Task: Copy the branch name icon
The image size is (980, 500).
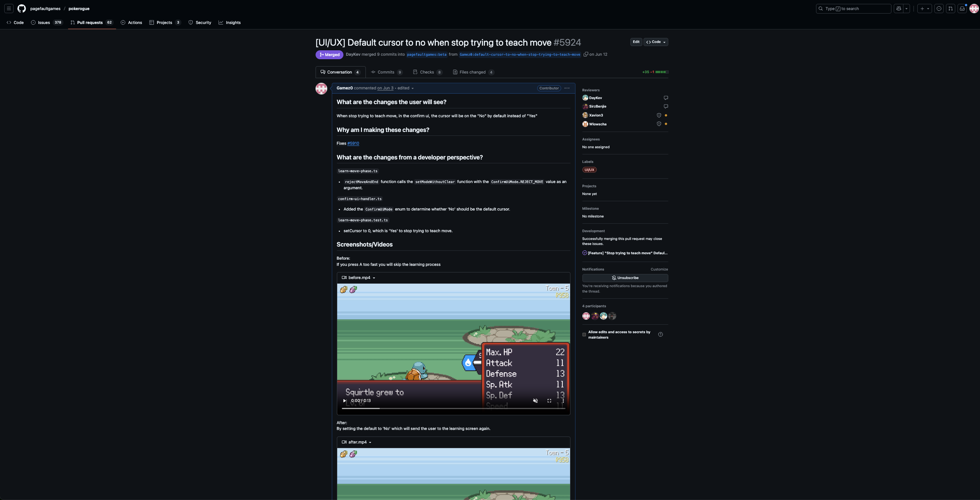Action: pos(586,54)
